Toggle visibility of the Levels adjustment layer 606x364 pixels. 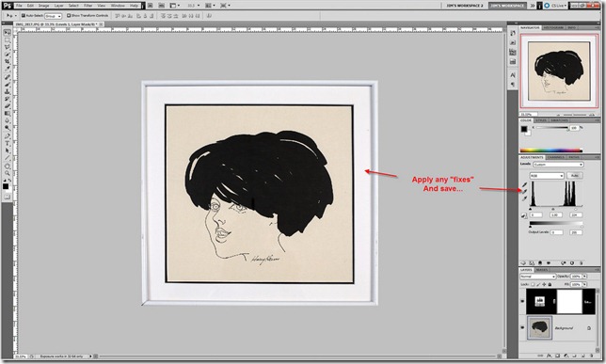pos(522,301)
